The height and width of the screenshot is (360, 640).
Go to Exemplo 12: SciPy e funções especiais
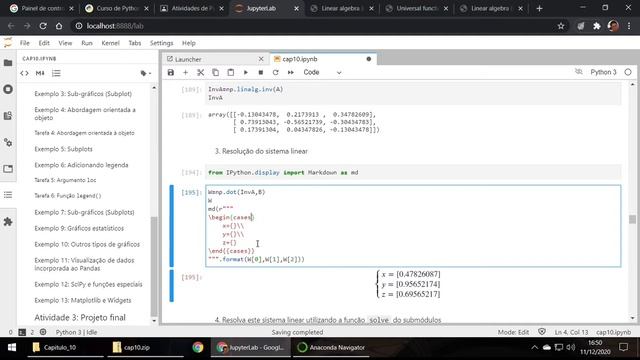coord(88,284)
